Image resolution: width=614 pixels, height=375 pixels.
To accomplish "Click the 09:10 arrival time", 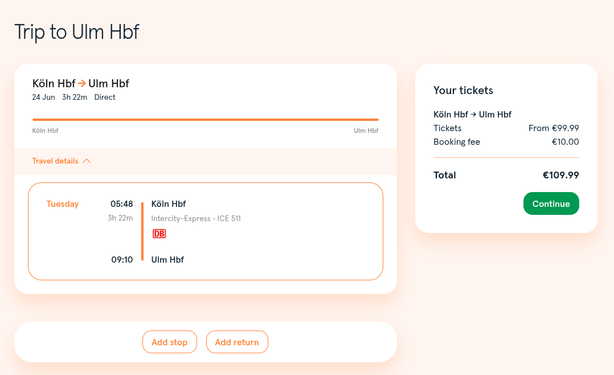I will tap(122, 260).
